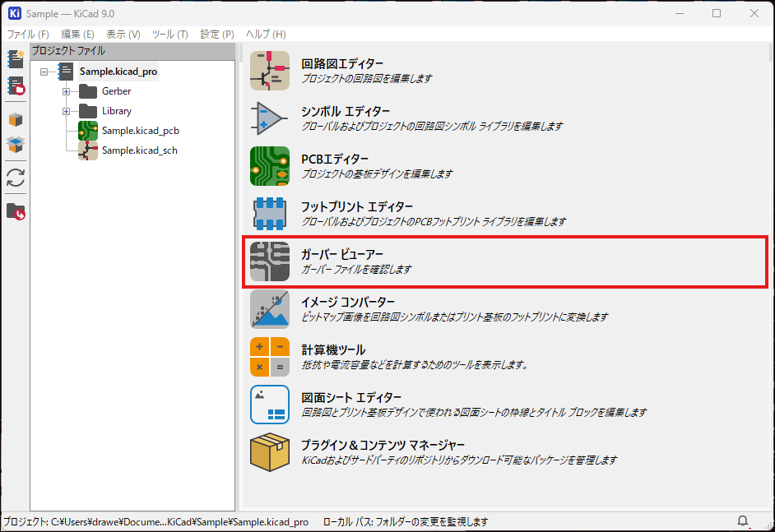Open the Footprint Editor (フットプリント エディター)
This screenshot has width=775, height=532.
point(269,215)
